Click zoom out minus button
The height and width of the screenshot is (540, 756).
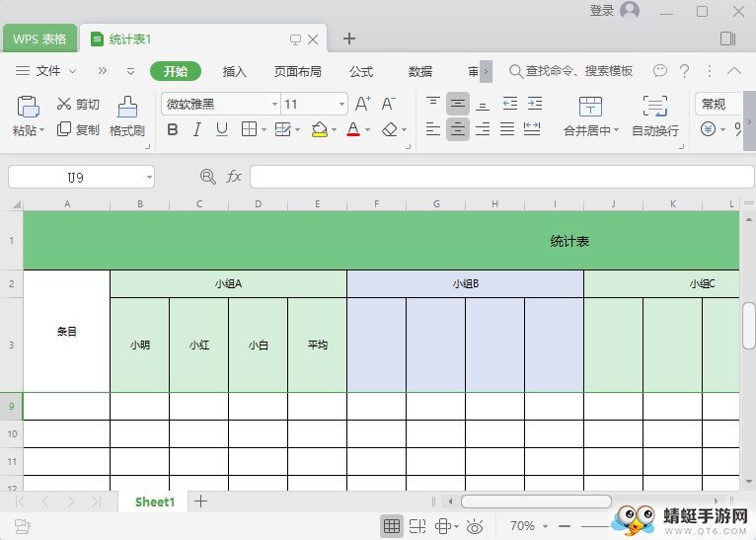click(565, 526)
